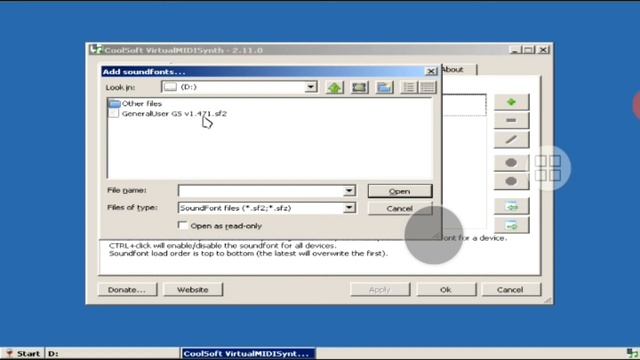Viewport: 640px width, 360px height.
Task: Click the desktop view icon in file dialog
Action: tap(359, 87)
